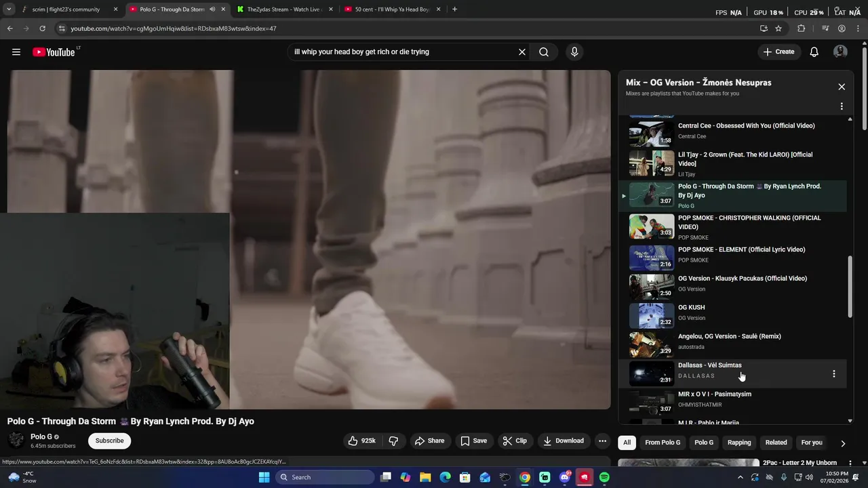This screenshot has height=488, width=868.
Task: Click the Mix playlist panel scrollbar
Action: click(x=850, y=286)
